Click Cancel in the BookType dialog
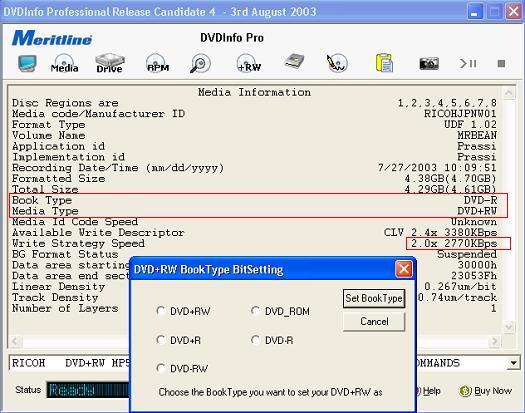This screenshot has width=525, height=413. 374,322
